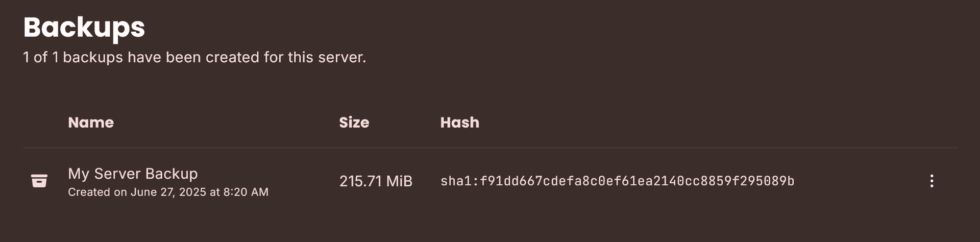Click the Backups page heading

click(84, 27)
